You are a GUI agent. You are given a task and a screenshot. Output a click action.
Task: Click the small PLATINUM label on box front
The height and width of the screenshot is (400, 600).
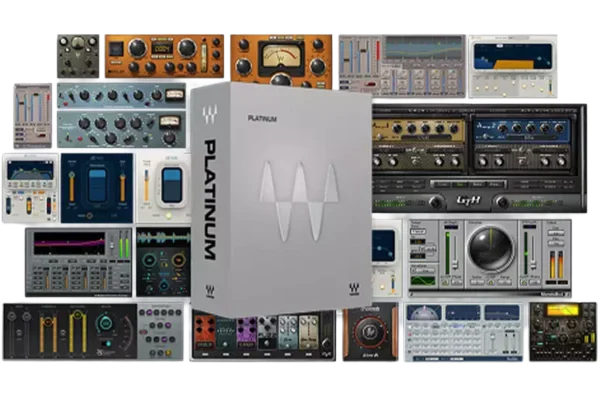click(262, 119)
